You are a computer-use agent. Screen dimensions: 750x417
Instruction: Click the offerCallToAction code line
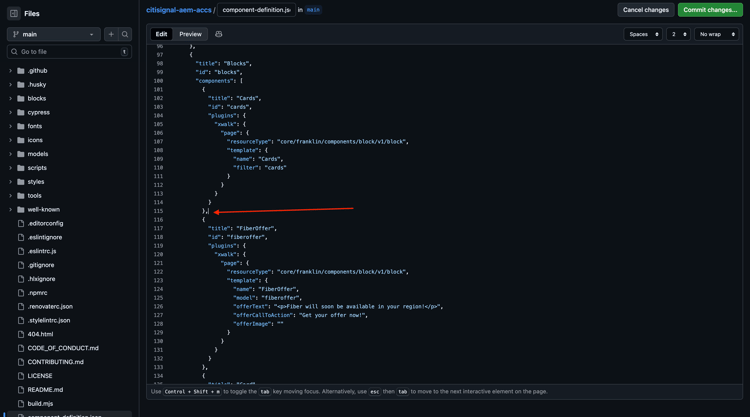pyautogui.click(x=300, y=316)
